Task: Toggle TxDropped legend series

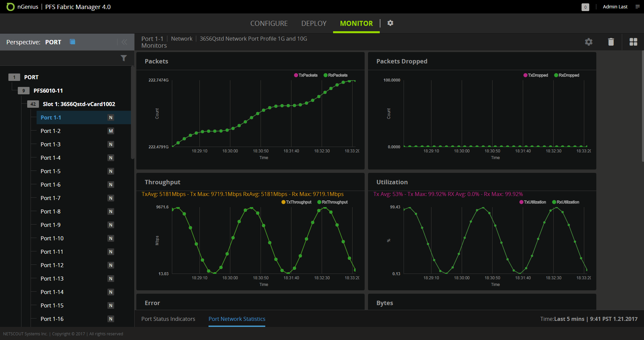Action: click(536, 75)
